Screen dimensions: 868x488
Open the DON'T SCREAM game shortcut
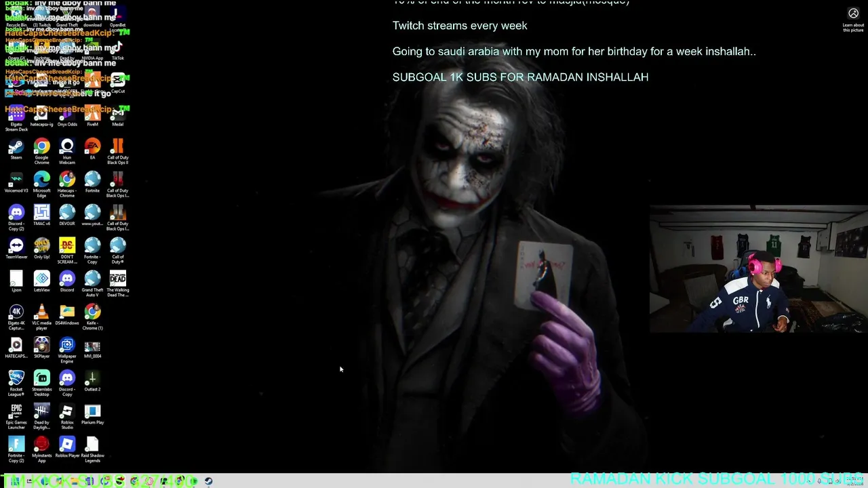click(x=67, y=251)
